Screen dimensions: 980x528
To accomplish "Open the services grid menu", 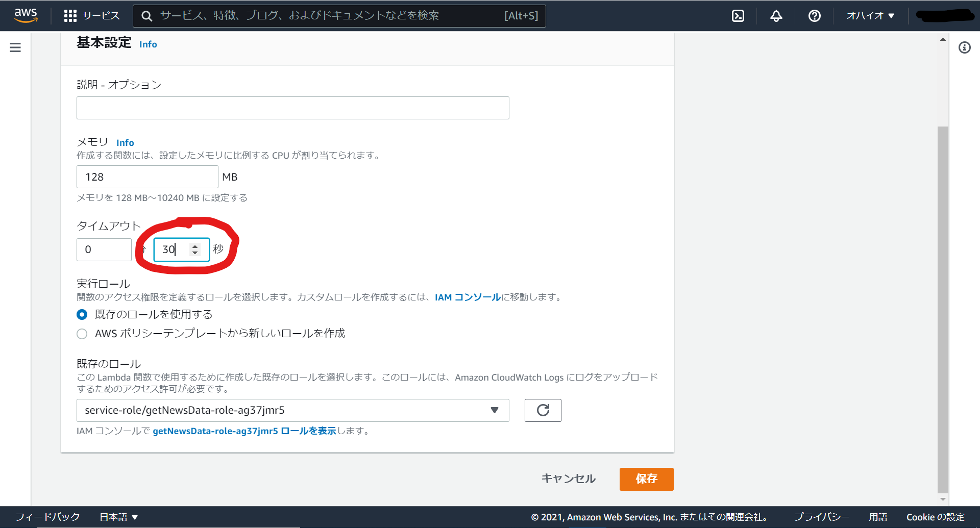I will click(x=70, y=16).
